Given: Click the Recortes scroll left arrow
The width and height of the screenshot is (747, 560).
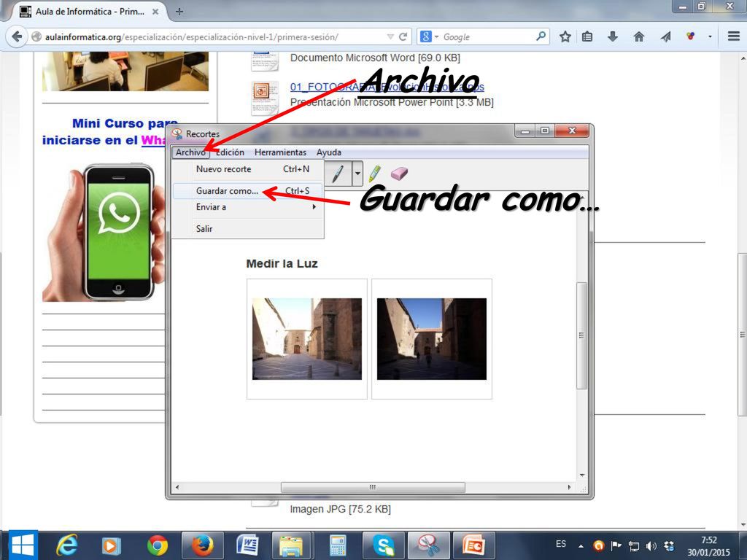Looking at the screenshot, I should tap(177, 487).
